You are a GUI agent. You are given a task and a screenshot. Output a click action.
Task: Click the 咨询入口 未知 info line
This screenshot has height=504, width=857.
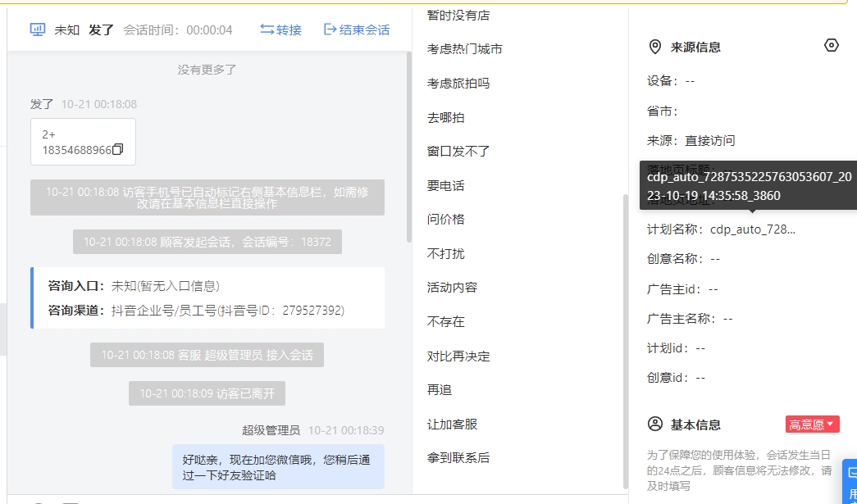tap(134, 285)
